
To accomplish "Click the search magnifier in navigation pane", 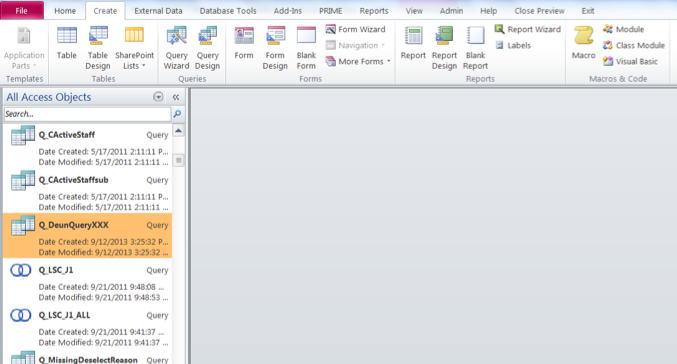I will [177, 114].
